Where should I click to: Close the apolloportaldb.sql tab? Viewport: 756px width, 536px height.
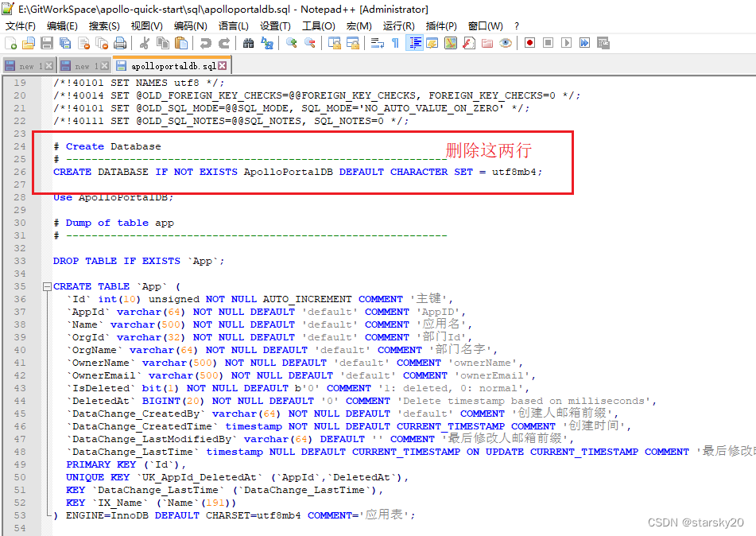[x=223, y=66]
